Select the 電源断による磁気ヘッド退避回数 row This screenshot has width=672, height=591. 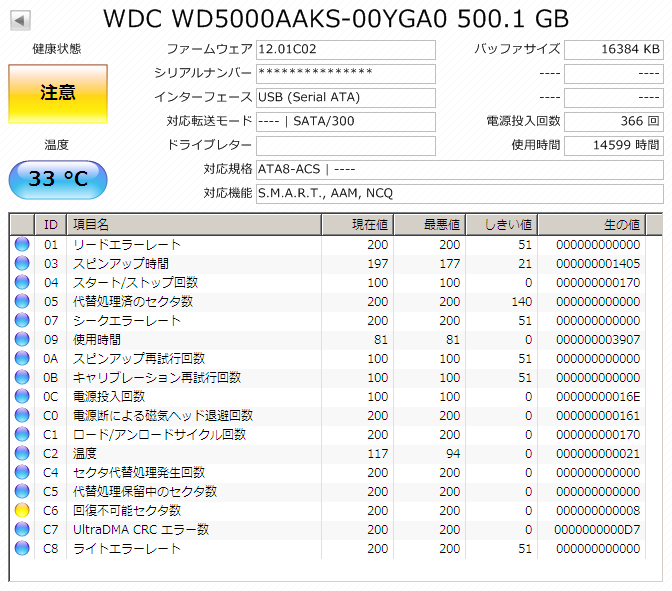(328, 415)
